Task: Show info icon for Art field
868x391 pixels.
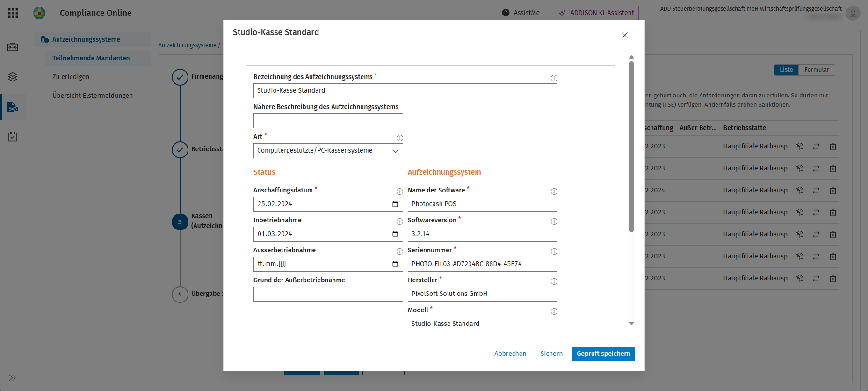Action: coord(400,138)
